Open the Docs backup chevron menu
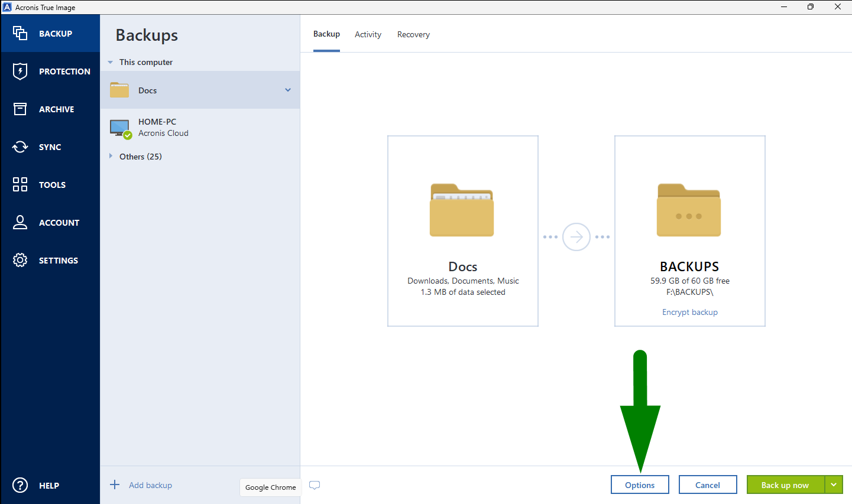The image size is (852, 504). click(x=288, y=90)
